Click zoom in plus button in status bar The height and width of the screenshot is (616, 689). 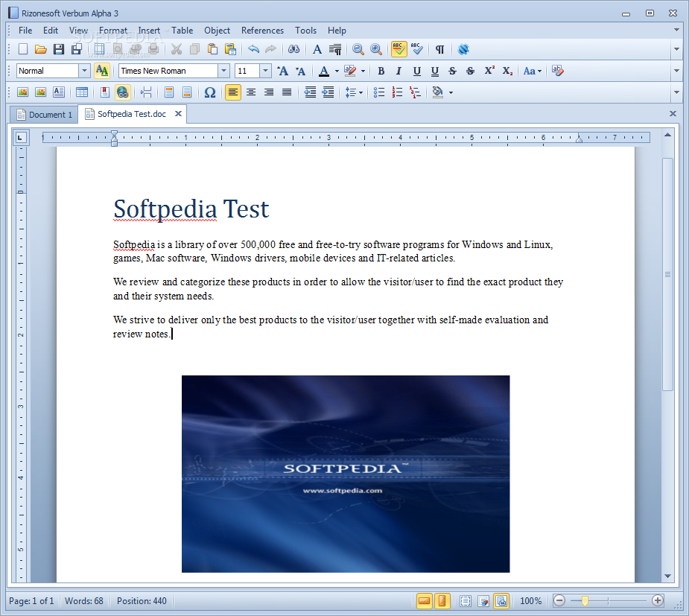tap(658, 600)
